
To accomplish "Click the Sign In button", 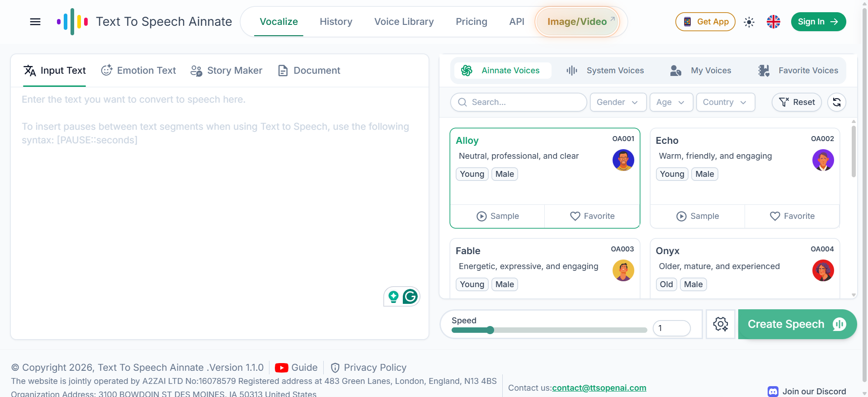I will [818, 22].
